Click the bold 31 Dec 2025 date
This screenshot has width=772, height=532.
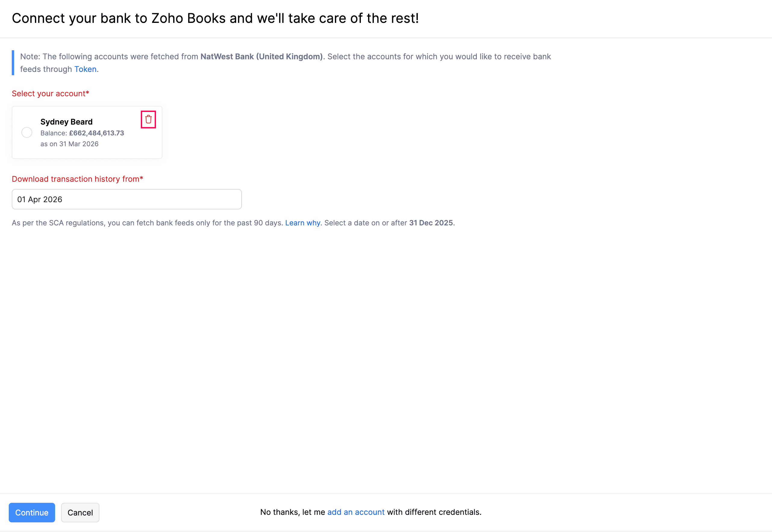pyautogui.click(x=431, y=223)
